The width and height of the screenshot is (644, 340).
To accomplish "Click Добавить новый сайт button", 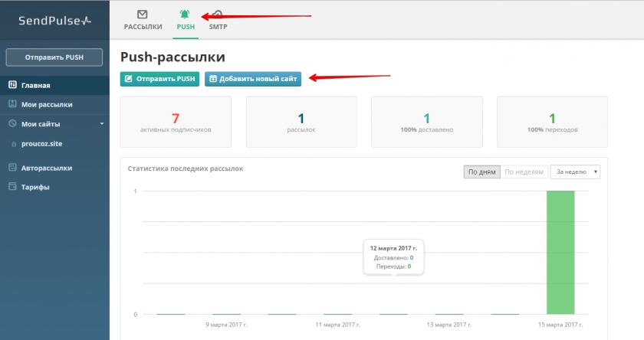I will pyautogui.click(x=253, y=79).
